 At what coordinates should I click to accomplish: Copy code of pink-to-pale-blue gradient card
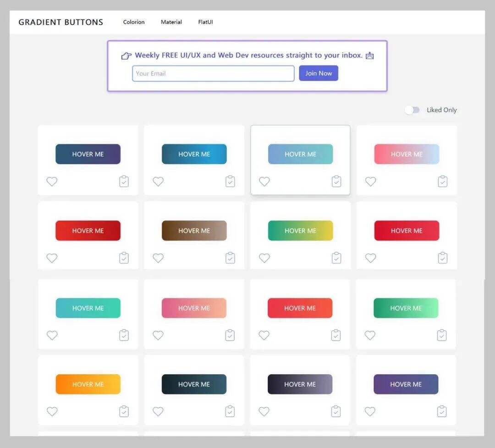click(443, 181)
